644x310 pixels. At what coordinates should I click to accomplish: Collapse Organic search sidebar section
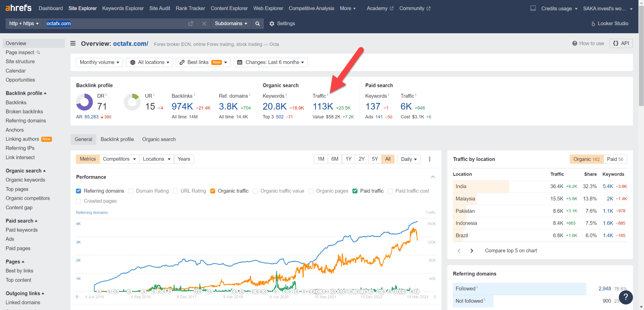point(26,171)
